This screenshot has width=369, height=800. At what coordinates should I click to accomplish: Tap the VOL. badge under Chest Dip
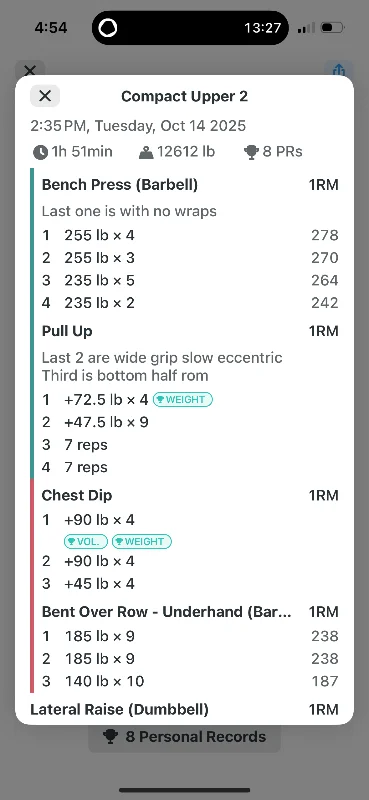(86, 541)
